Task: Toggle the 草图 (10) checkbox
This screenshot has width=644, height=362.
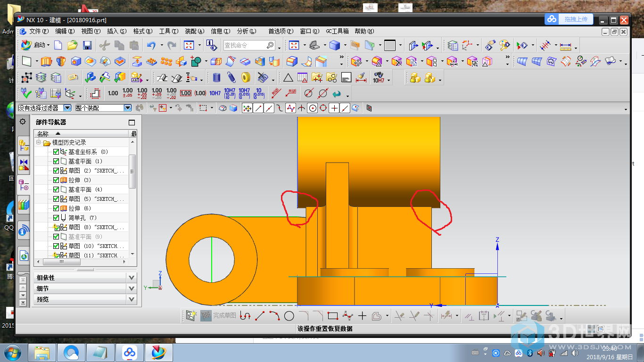Action: point(56,246)
